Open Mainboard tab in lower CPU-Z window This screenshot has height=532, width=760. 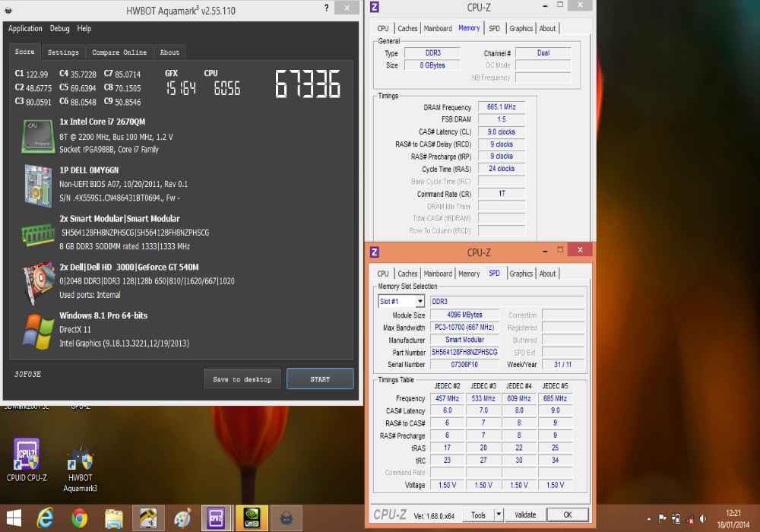pos(438,274)
